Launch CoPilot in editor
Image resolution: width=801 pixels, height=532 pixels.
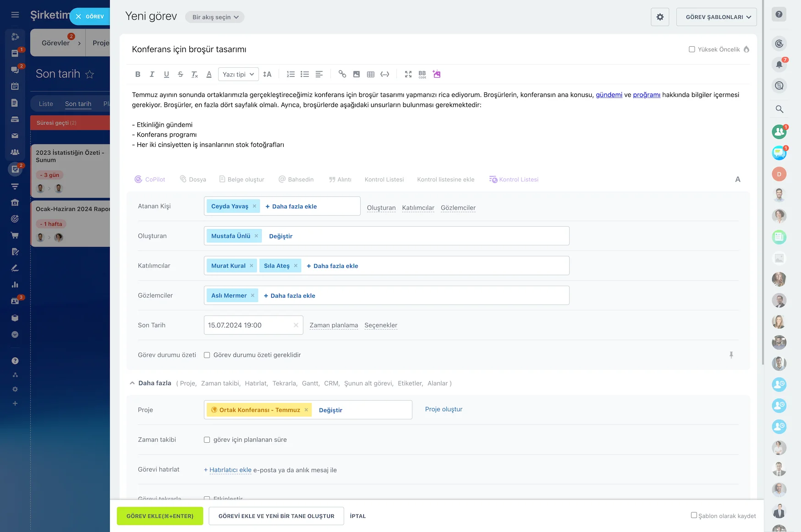coord(150,179)
